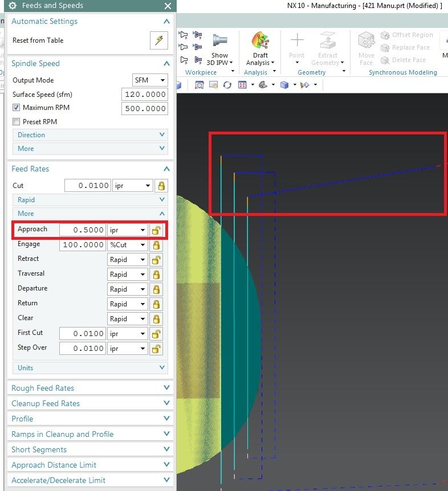Open the Cut feed unit dropdown
The width and height of the screenshot is (448, 491).
pyautogui.click(x=133, y=186)
